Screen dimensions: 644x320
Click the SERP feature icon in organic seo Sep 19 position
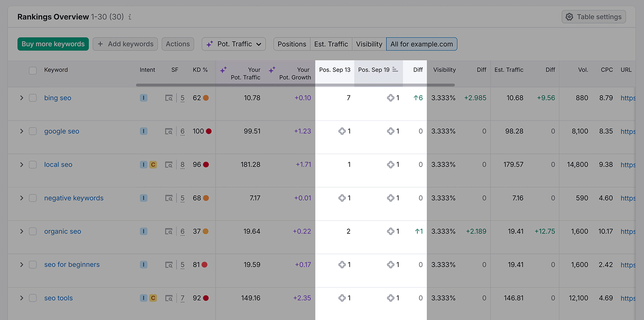pyautogui.click(x=390, y=231)
